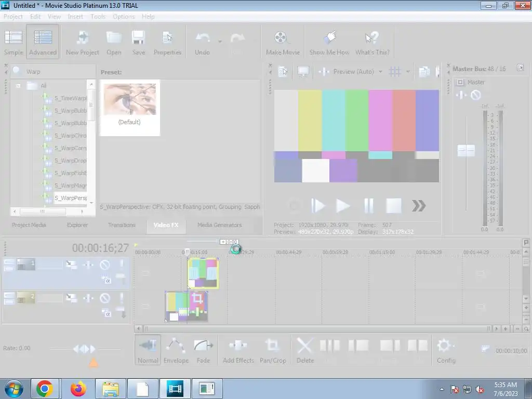This screenshot has height=399, width=532.
Task: Open the Config gear dropdown
Action: click(446, 350)
